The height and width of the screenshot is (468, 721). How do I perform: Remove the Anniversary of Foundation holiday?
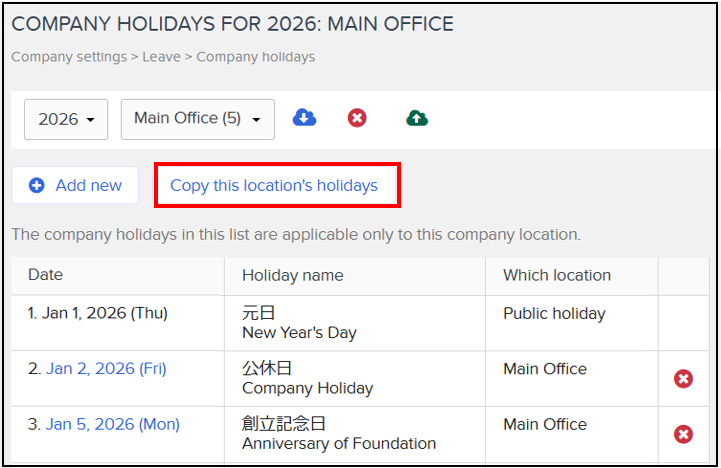point(683,434)
